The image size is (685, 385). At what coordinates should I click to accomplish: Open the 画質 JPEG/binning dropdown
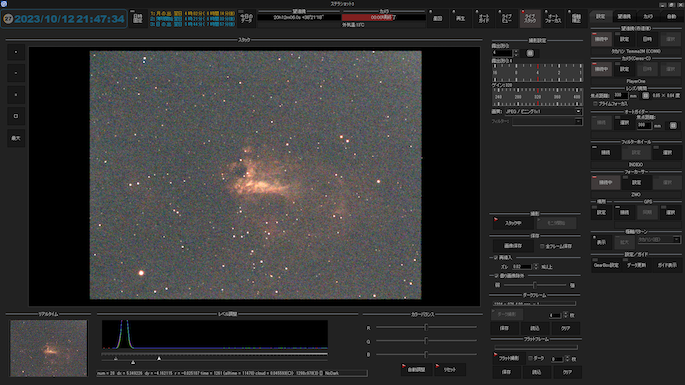click(543, 111)
